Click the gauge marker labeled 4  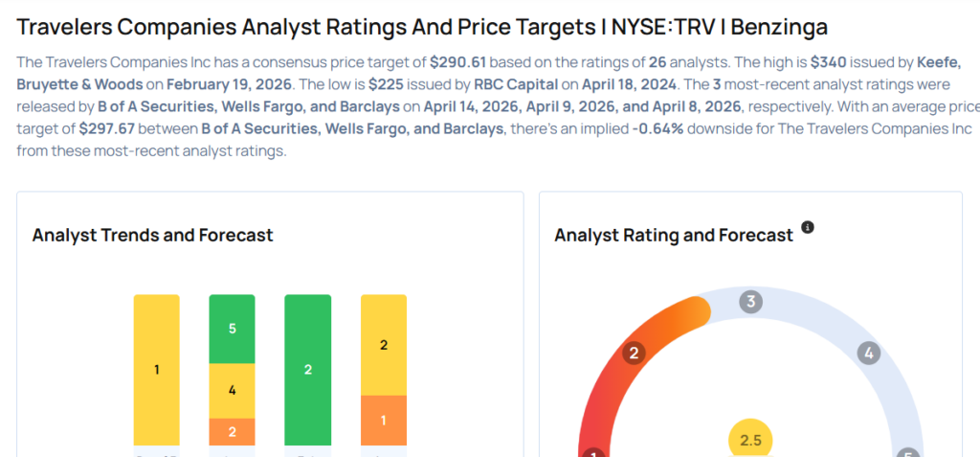pos(869,354)
